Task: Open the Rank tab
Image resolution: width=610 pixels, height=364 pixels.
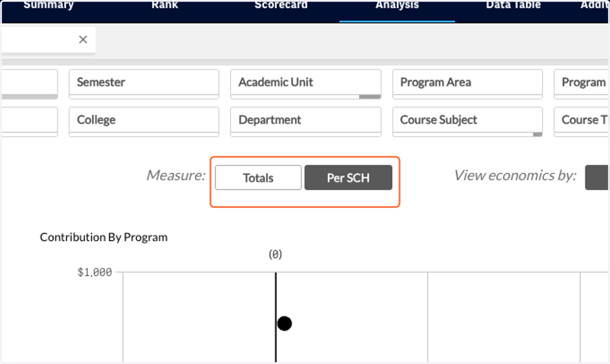Action: pyautogui.click(x=165, y=6)
